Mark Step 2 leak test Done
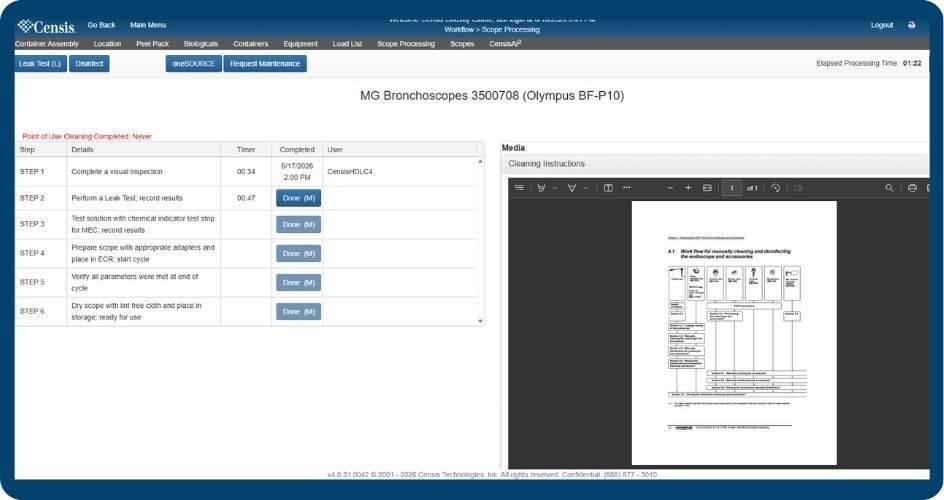This screenshot has height=500, width=944. 299,198
